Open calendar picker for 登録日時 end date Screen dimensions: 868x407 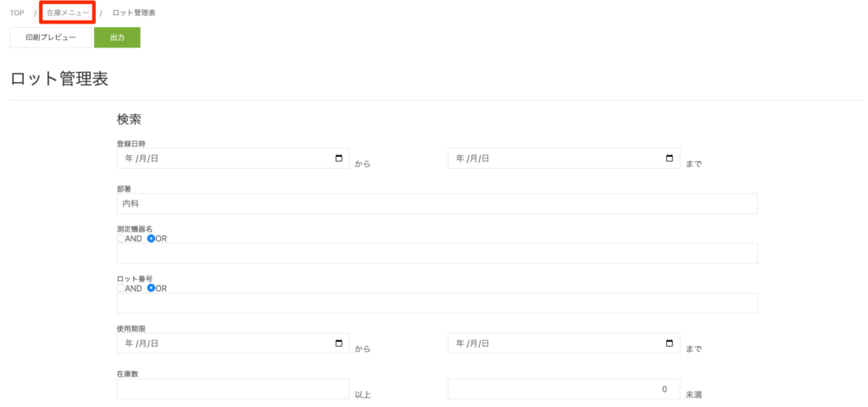tap(670, 159)
